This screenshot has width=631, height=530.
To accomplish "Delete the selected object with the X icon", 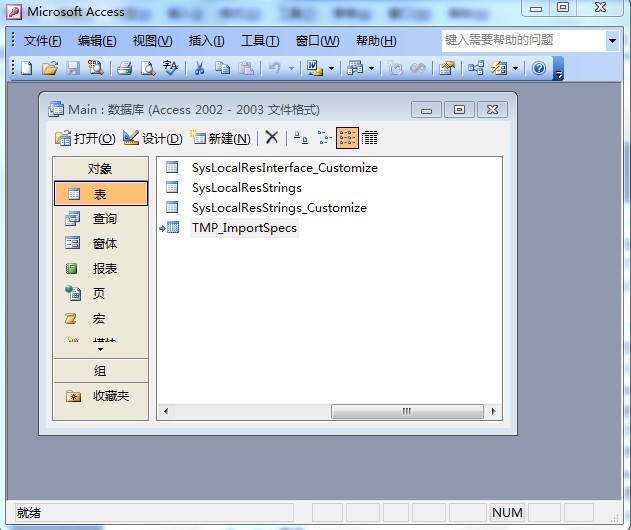I will 272,138.
